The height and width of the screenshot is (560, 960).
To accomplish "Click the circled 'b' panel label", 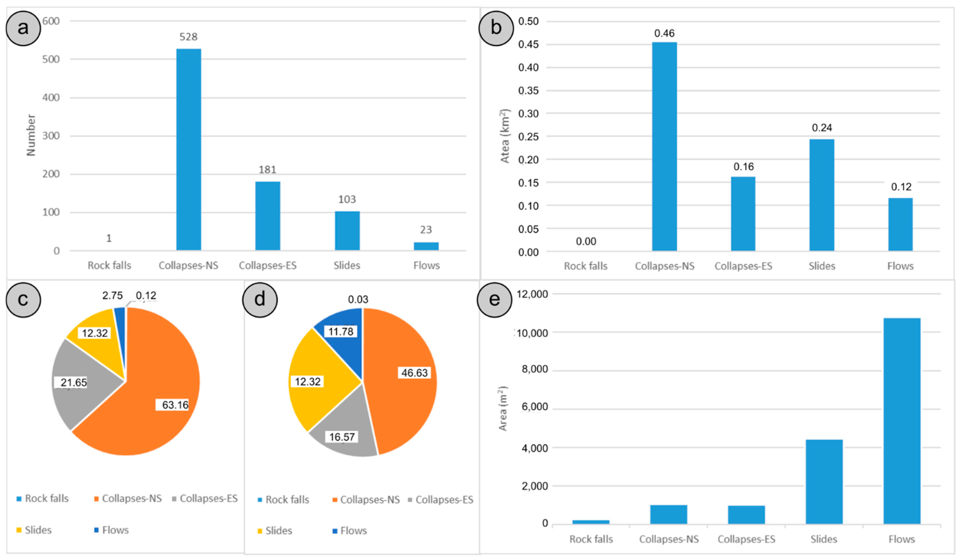I will [496, 28].
